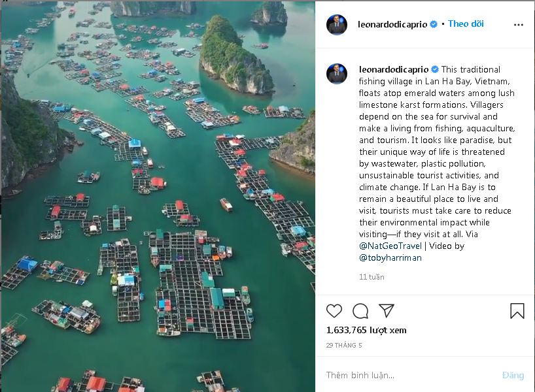The image size is (535, 392).
Task: Open profile picture beside the caption
Action: coord(337,73)
